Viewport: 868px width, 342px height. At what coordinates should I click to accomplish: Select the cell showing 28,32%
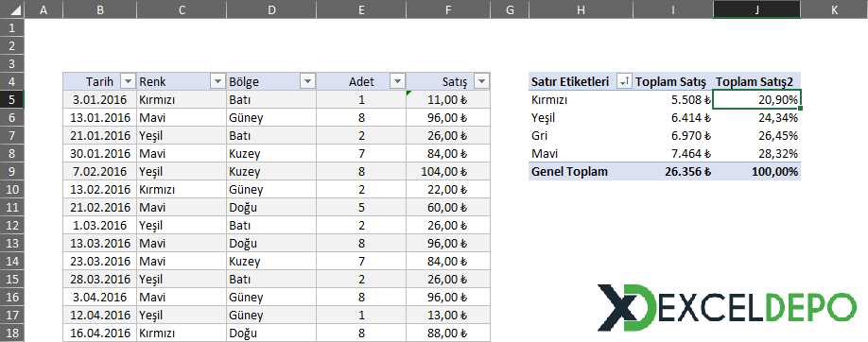pyautogui.click(x=756, y=154)
